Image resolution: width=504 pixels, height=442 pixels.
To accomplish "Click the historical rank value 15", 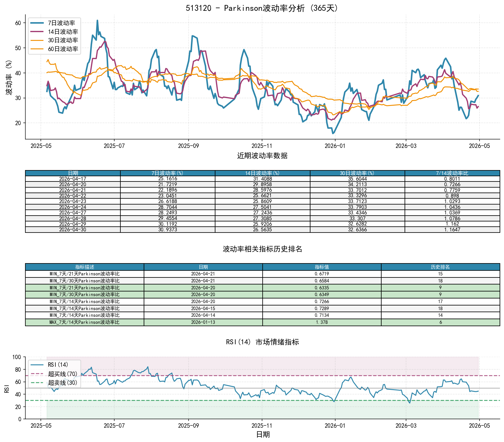I will click(x=440, y=274).
